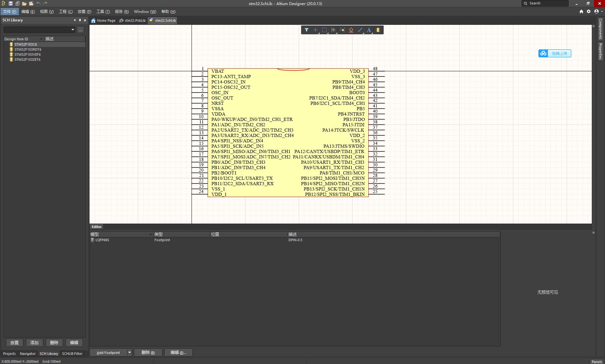Open the Navigator panel tab
Viewport: 605px width, 364px height.
pos(28,354)
